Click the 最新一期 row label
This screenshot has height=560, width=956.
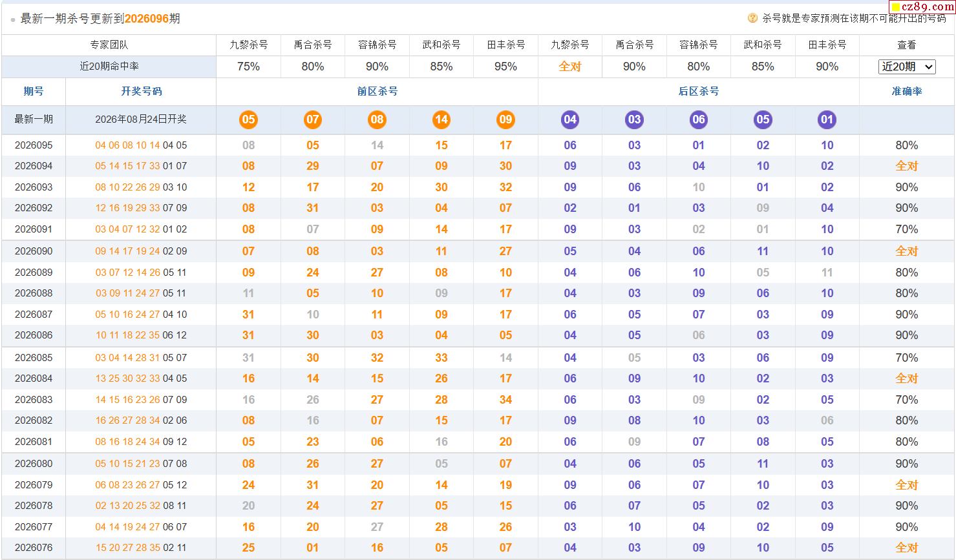click(34, 119)
